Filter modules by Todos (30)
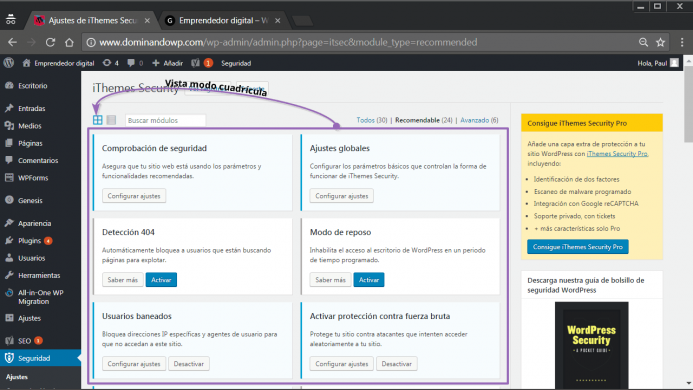 click(x=372, y=120)
